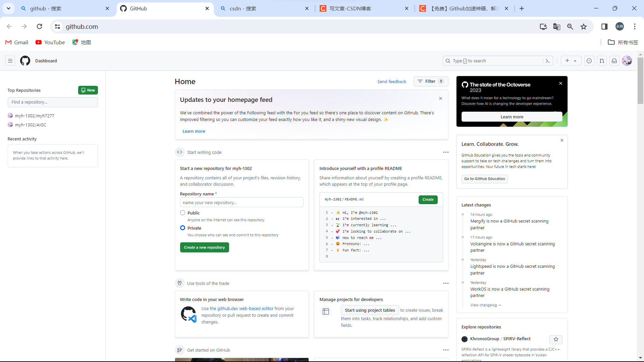Dismiss the homepage feed updates notice
This screenshot has height=362, width=644.
440,99
